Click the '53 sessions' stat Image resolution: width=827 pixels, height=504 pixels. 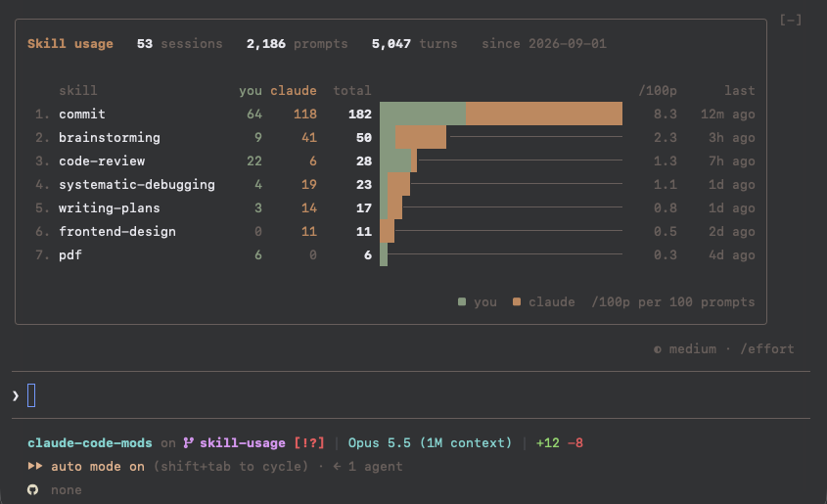(179, 44)
